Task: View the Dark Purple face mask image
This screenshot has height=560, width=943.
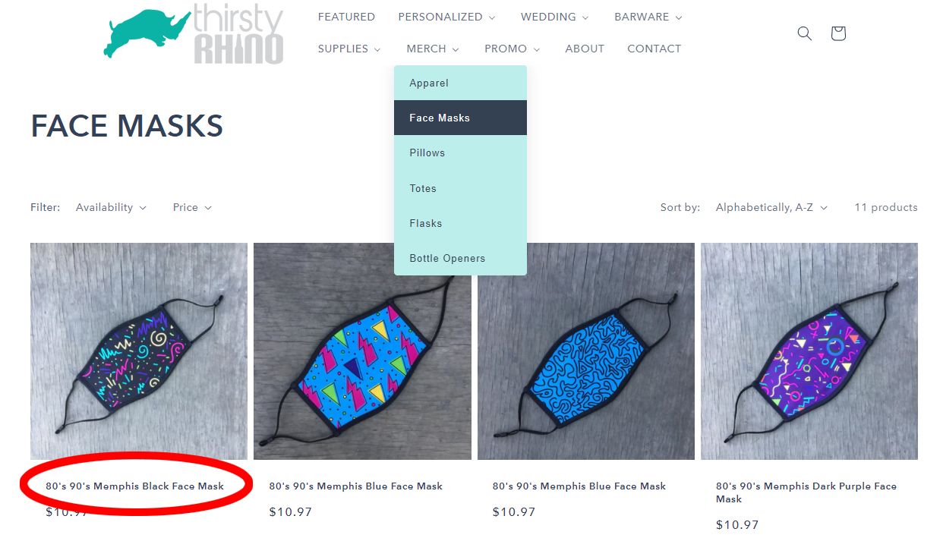Action: tap(809, 351)
